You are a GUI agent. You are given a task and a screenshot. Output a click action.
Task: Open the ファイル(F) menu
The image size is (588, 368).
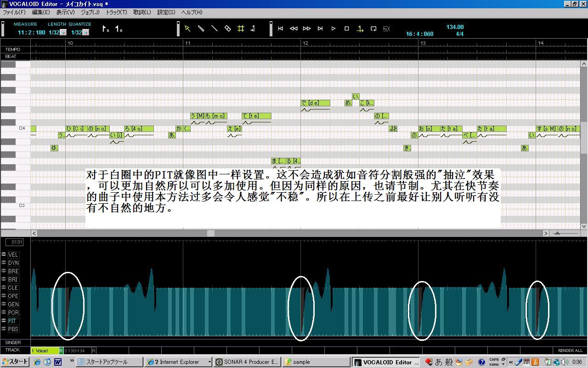coord(14,12)
